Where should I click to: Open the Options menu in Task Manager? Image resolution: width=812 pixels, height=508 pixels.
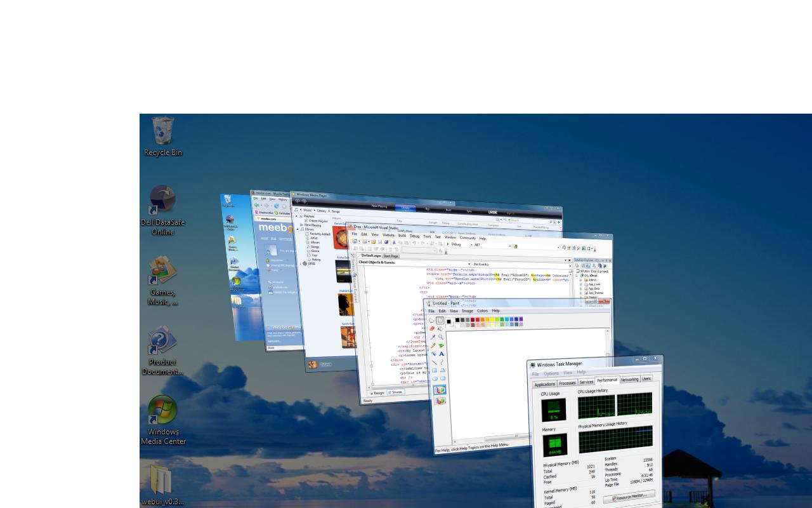click(x=551, y=373)
